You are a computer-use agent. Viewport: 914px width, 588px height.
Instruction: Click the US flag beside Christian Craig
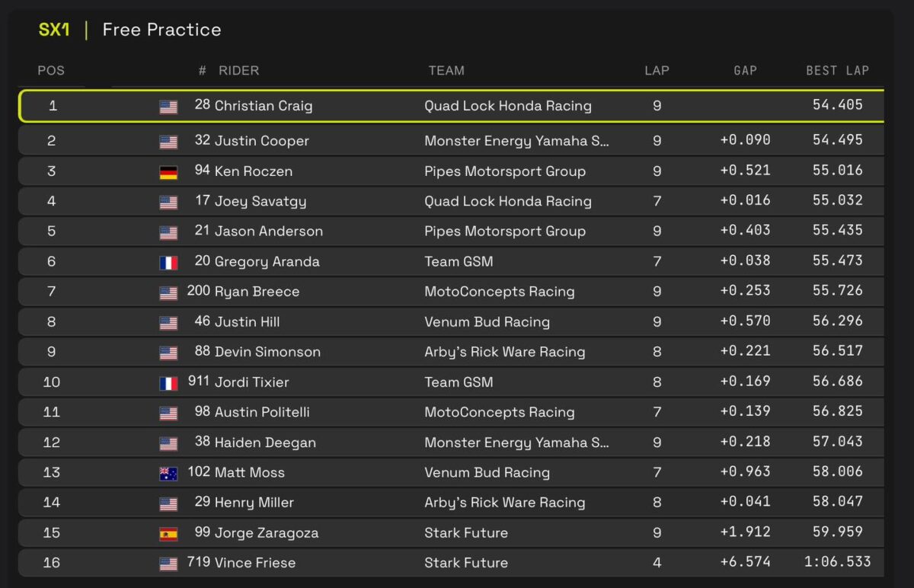168,107
